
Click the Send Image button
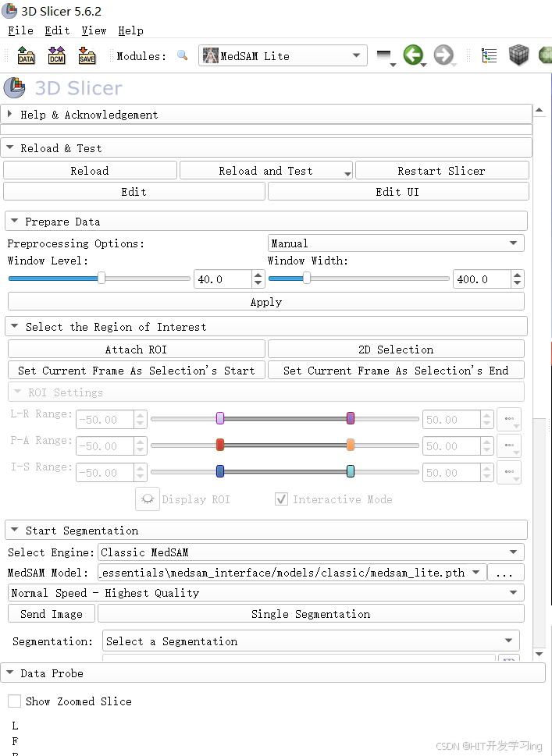pos(52,614)
